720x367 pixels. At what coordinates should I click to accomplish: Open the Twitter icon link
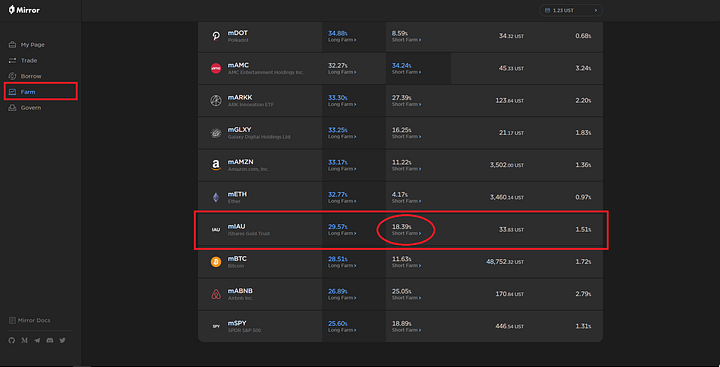coord(62,340)
